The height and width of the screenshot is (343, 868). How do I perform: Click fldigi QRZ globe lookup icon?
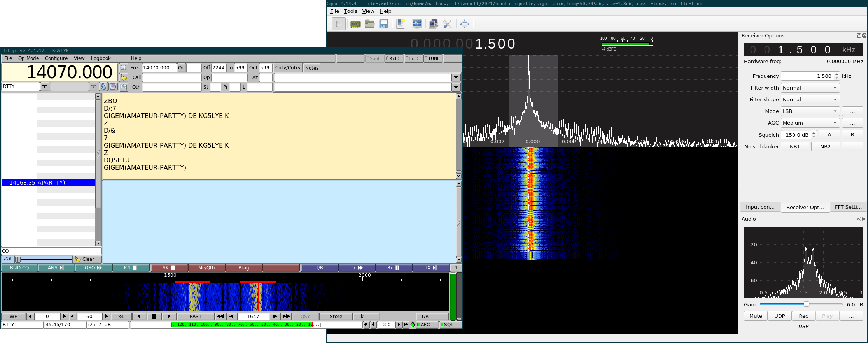pyautogui.click(x=124, y=68)
